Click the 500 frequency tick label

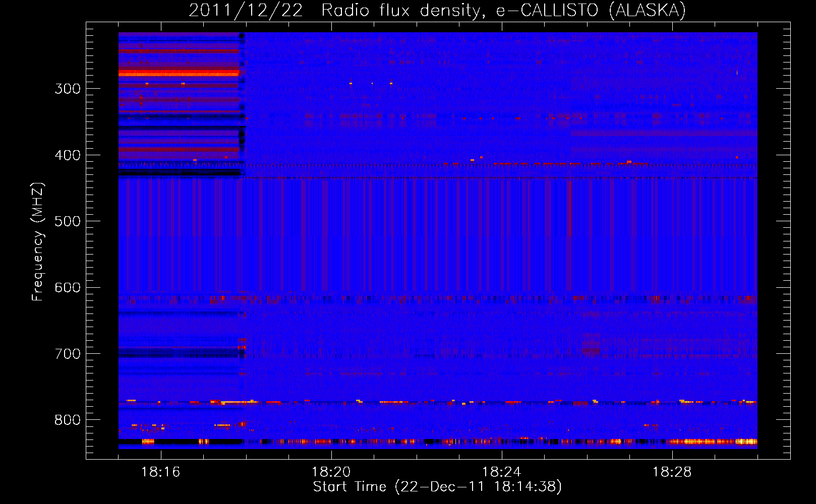[x=68, y=221]
